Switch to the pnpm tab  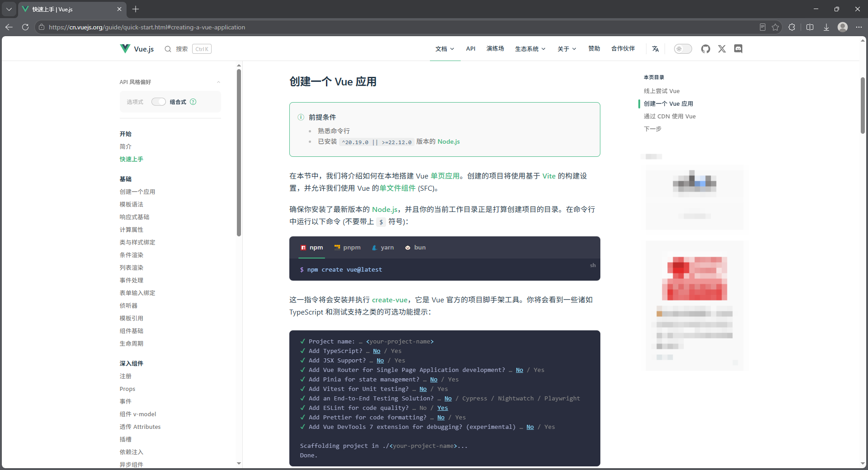(347, 248)
